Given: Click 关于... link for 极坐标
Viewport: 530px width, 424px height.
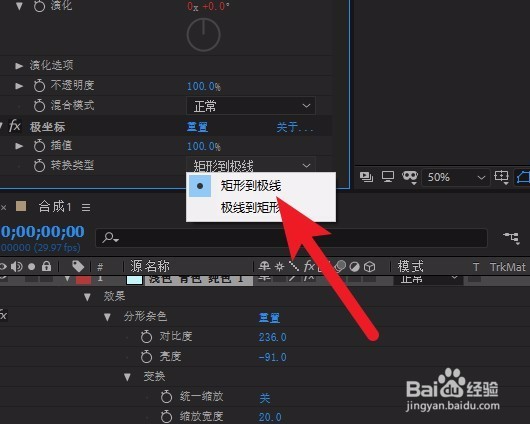Looking at the screenshot, I should [x=295, y=127].
